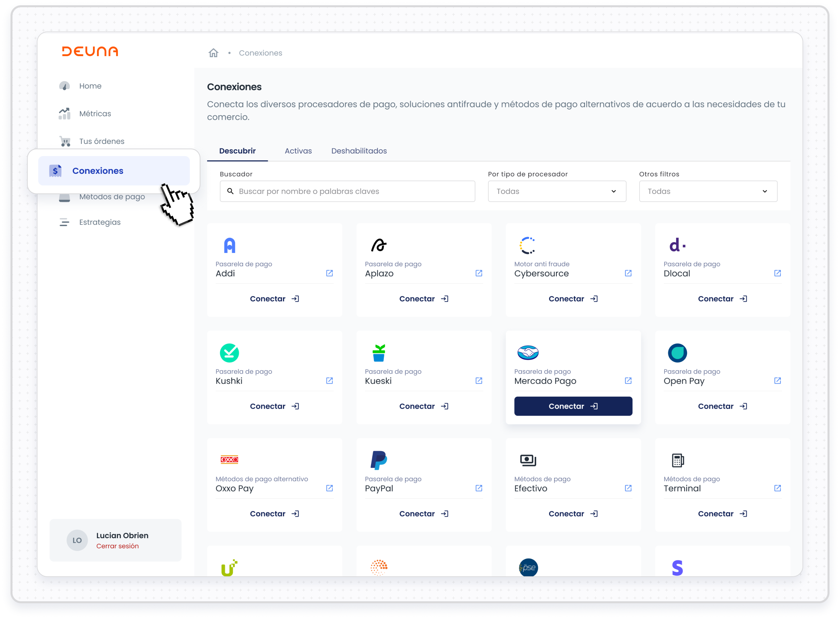Click the Cerrar sesión link
840x619 pixels.
point(117,546)
